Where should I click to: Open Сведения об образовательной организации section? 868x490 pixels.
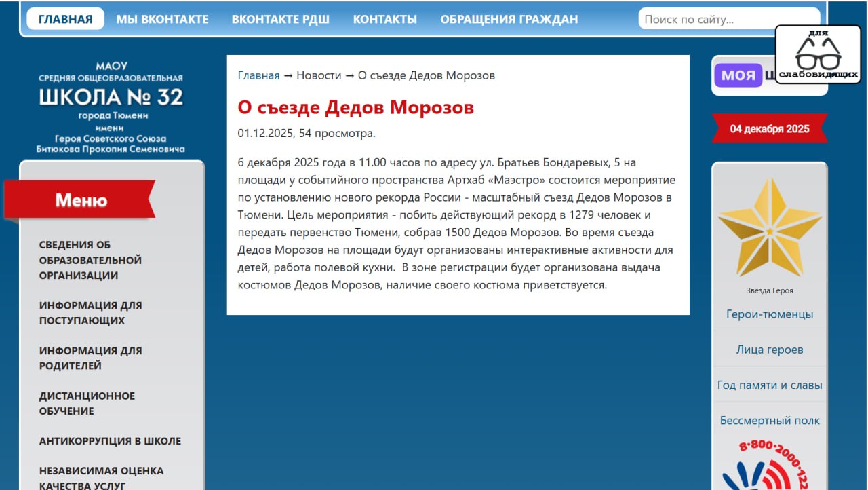(90, 260)
